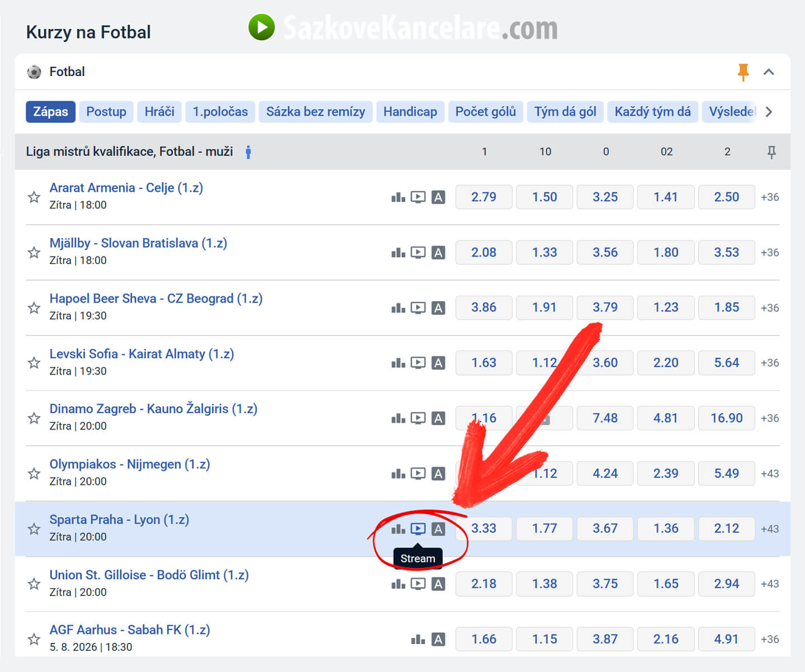Expand +36 more bets for Levski Sofia match
The image size is (805, 672).
point(770,363)
